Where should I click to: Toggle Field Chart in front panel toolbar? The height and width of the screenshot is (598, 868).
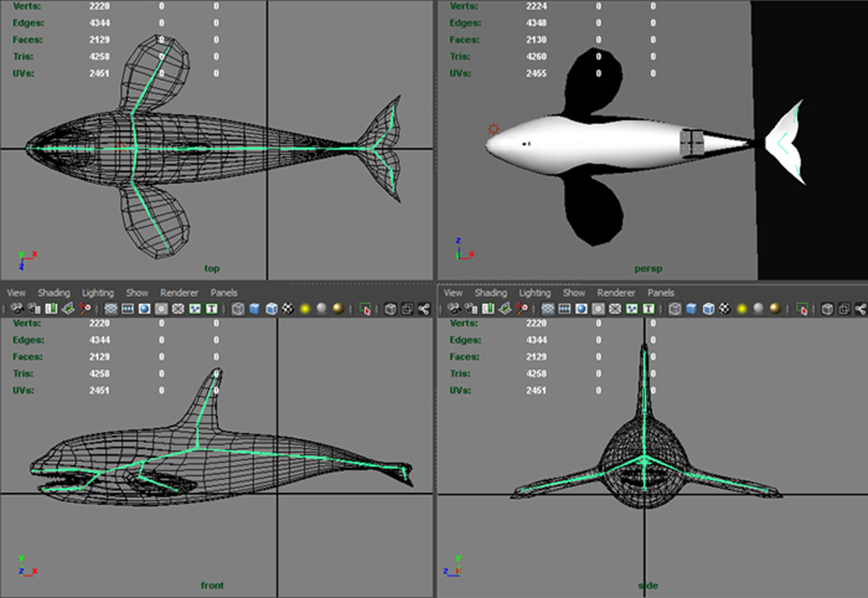[x=178, y=309]
